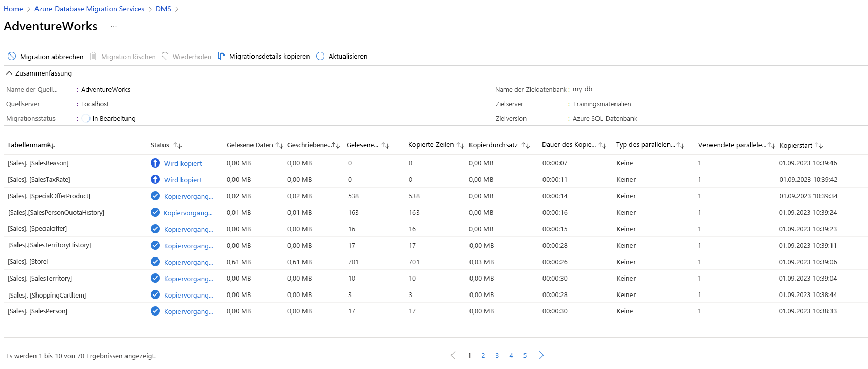Navigate to Home breadcrumb
This screenshot has height=369, width=868.
(x=13, y=9)
